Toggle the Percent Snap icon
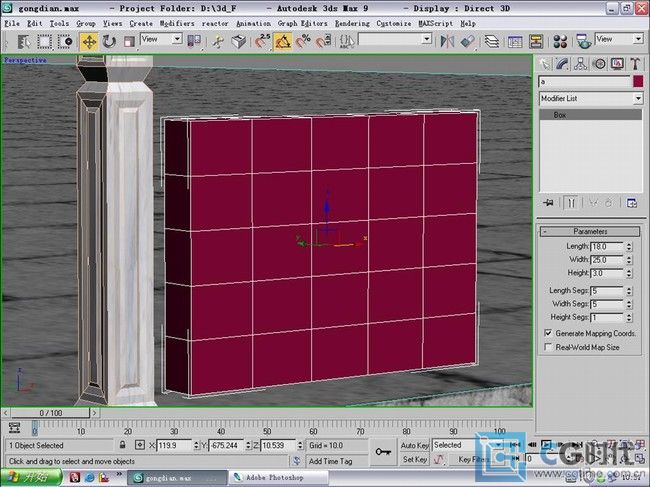The width and height of the screenshot is (650, 487). (x=303, y=41)
